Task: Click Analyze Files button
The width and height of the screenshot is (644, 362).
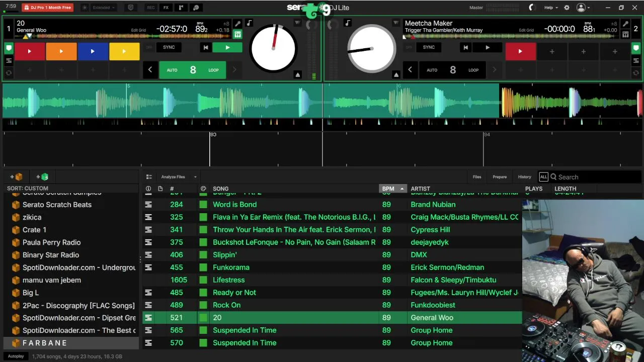Action: click(x=173, y=177)
